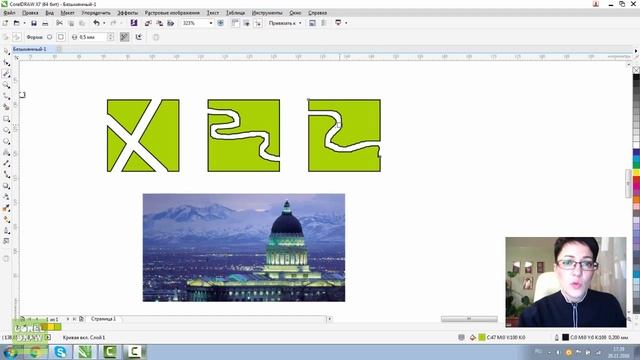Screen dimensions: 640x360
Task: Click the Save floppy disk icon
Action: [x=34, y=23]
